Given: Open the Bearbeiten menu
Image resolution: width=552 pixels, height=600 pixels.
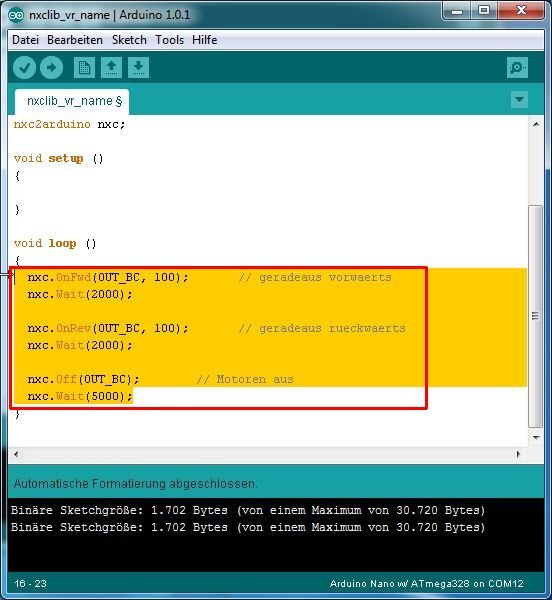Looking at the screenshot, I should tap(75, 40).
